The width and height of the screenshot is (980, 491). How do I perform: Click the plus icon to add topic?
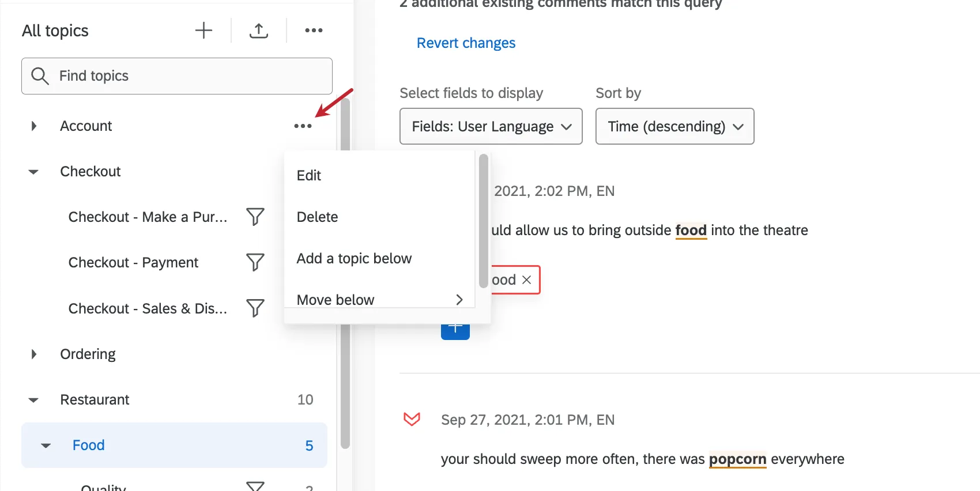[203, 31]
